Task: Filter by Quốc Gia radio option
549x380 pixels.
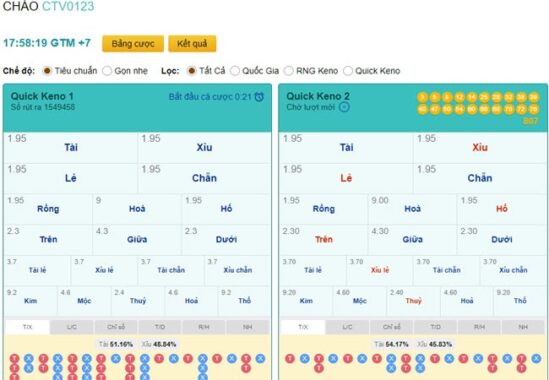Action: 235,71
